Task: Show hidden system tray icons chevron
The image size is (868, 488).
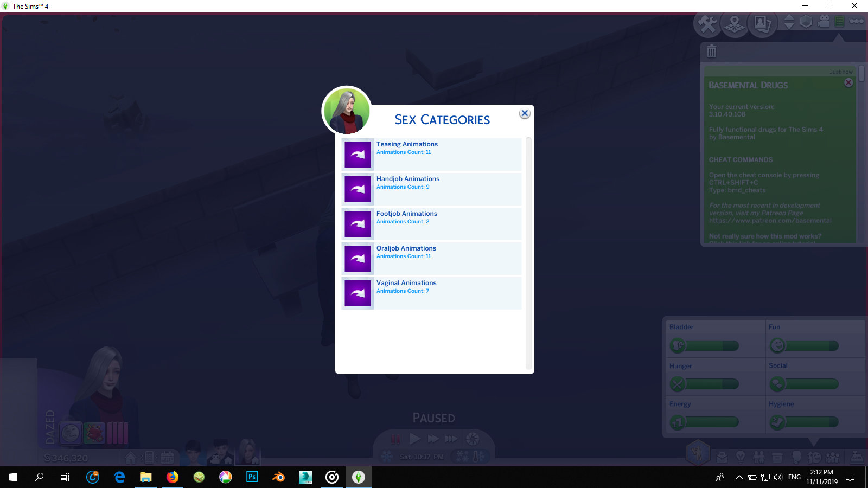Action: (739, 477)
